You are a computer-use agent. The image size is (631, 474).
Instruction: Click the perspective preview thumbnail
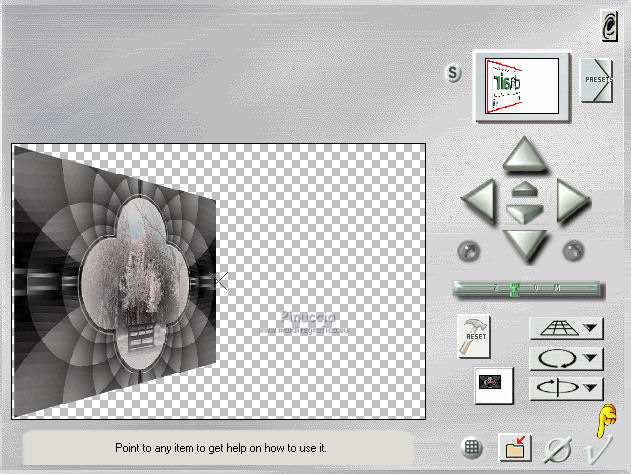pyautogui.click(x=522, y=86)
